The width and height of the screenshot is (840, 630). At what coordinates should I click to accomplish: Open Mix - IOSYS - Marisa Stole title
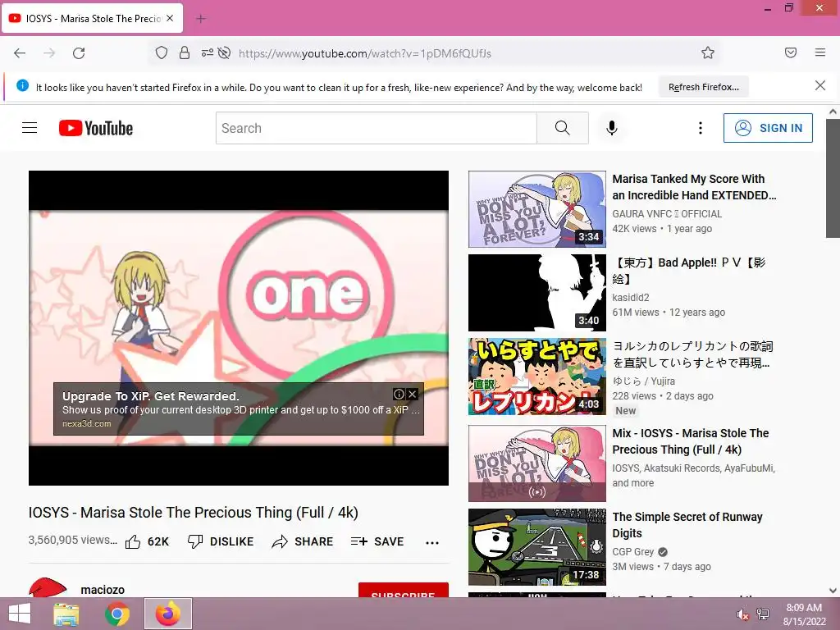(x=691, y=441)
